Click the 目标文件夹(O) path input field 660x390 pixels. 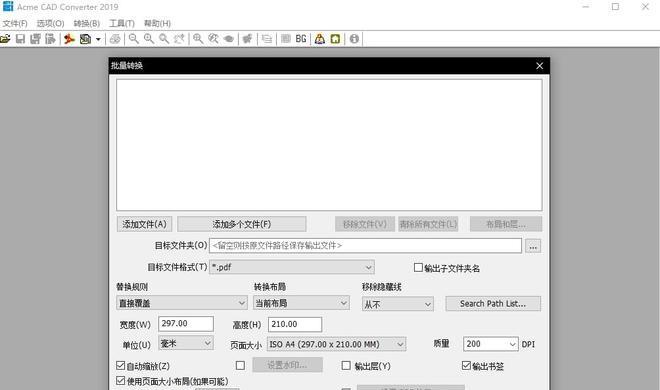[x=365, y=246]
